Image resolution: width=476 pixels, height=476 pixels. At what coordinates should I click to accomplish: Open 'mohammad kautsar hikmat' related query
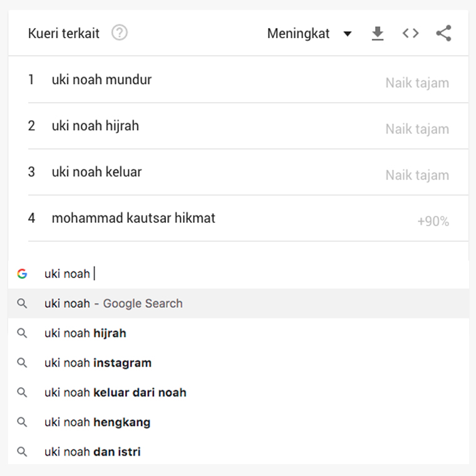pyautogui.click(x=133, y=218)
